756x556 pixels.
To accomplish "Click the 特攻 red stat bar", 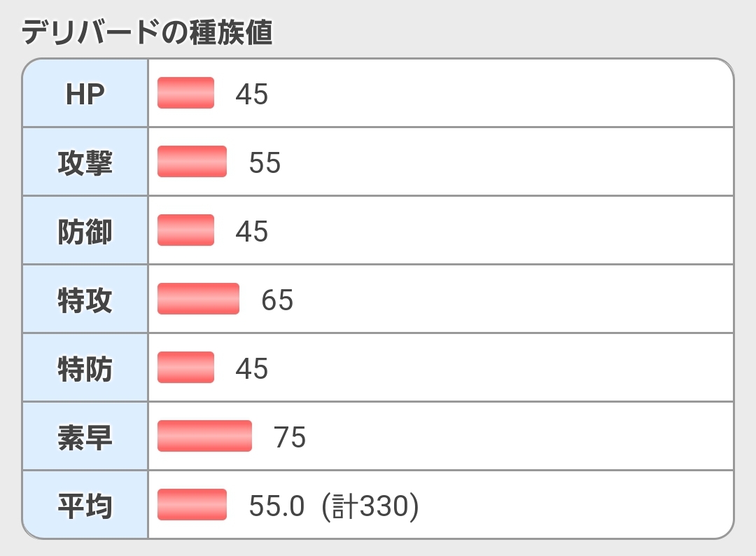I will click(x=198, y=299).
